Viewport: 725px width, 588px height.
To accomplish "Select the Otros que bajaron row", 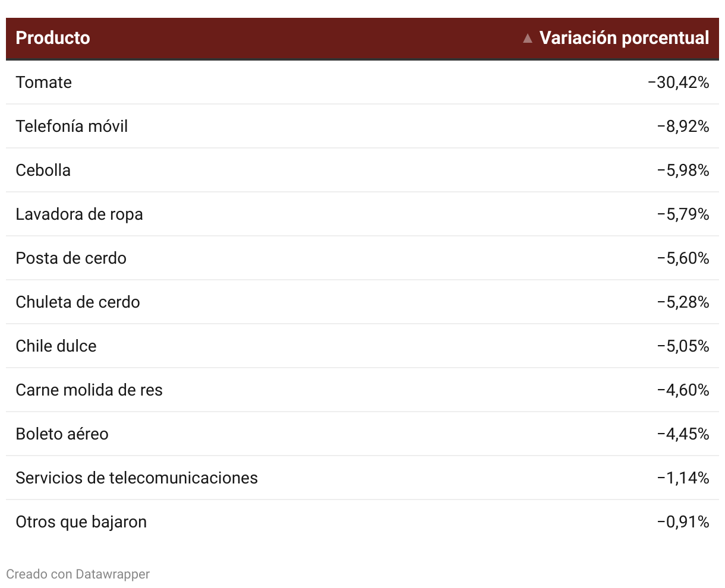I will (x=363, y=522).
